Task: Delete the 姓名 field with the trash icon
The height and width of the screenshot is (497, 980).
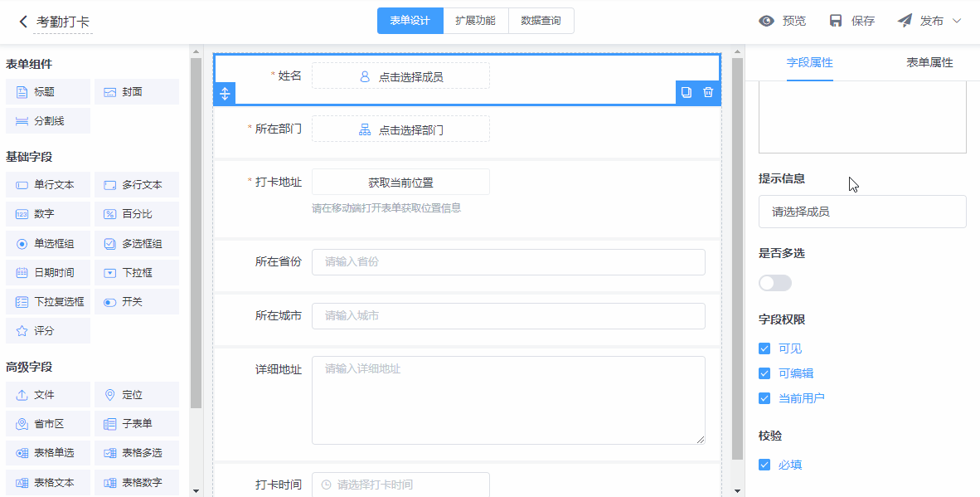Action: [708, 92]
